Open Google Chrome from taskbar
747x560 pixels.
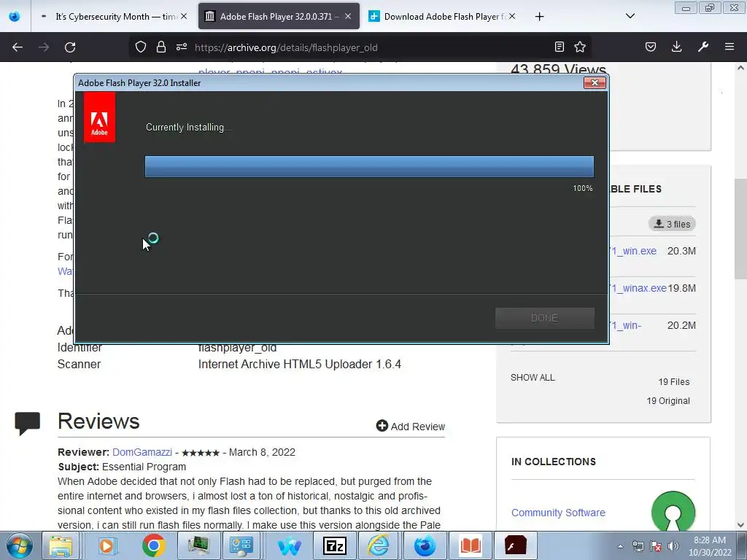tap(153, 545)
